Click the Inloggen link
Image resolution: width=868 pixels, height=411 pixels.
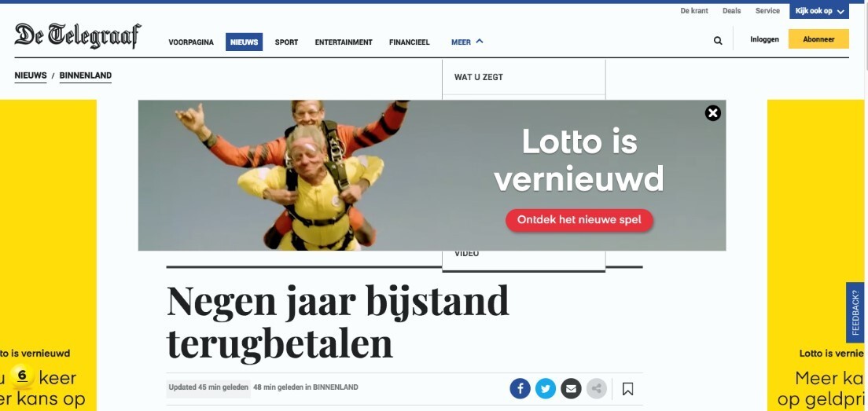764,39
